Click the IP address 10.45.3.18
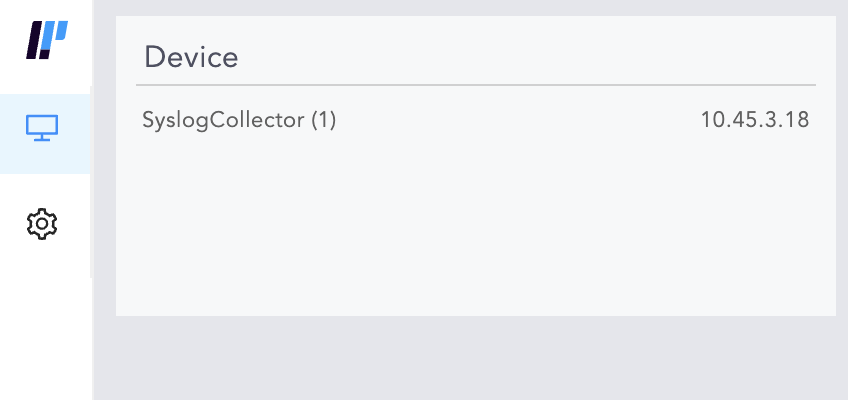Screen dimensions: 848x400 754,120
